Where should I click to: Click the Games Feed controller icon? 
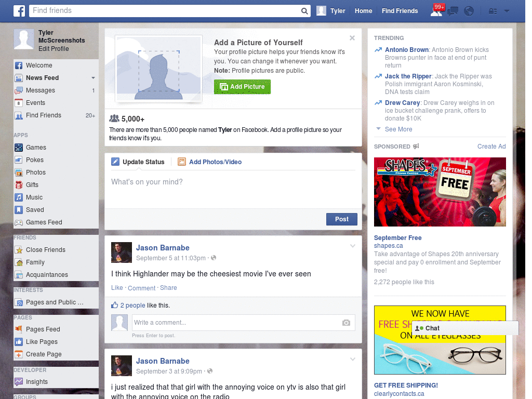click(x=19, y=222)
